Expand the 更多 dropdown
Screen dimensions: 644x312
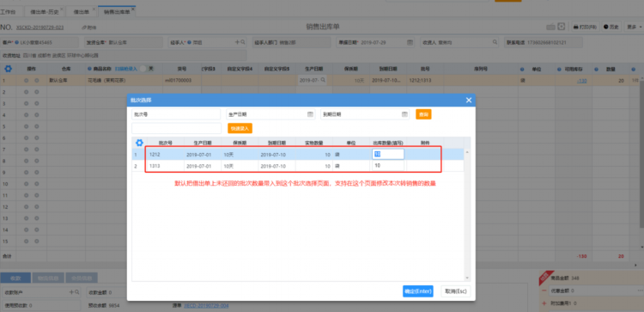pos(635,27)
